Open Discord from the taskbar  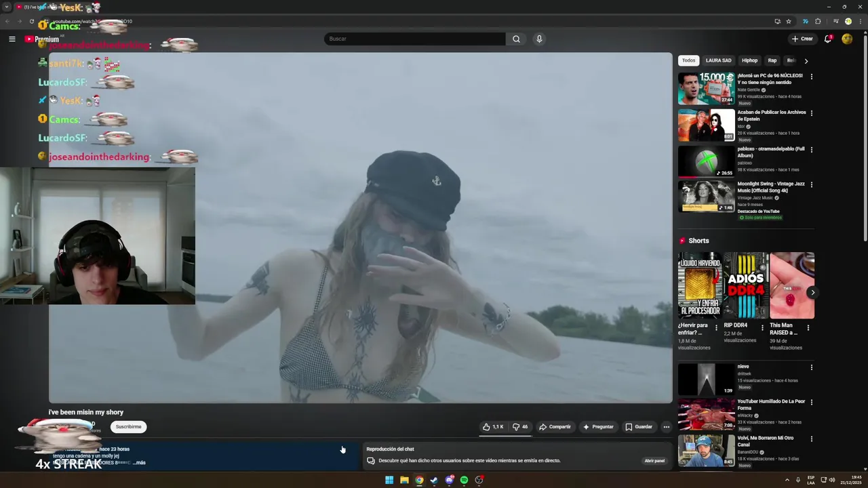pyautogui.click(x=449, y=480)
